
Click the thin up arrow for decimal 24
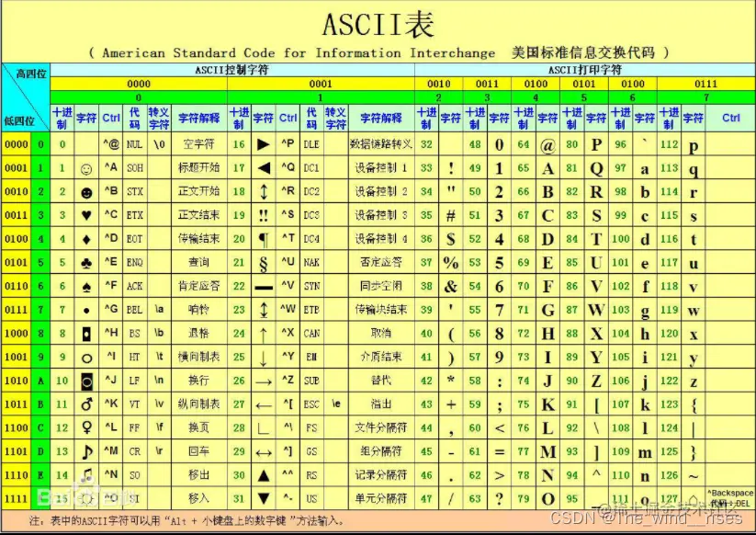(264, 334)
